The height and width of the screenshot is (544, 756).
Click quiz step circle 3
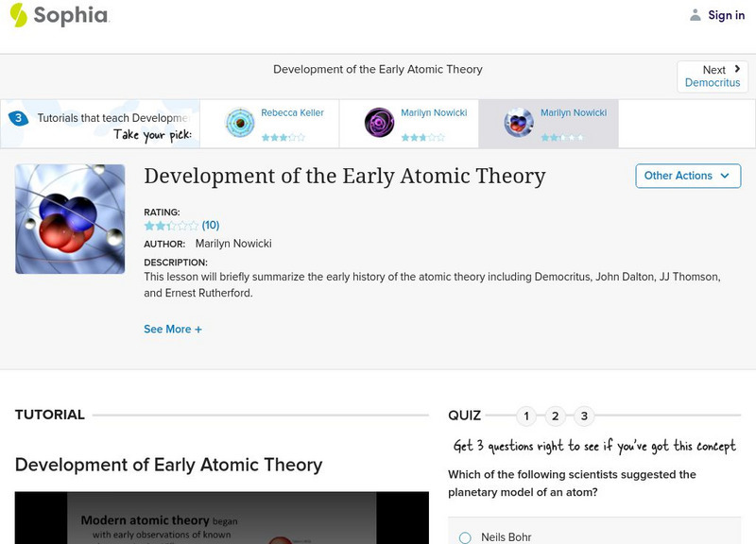[583, 415]
